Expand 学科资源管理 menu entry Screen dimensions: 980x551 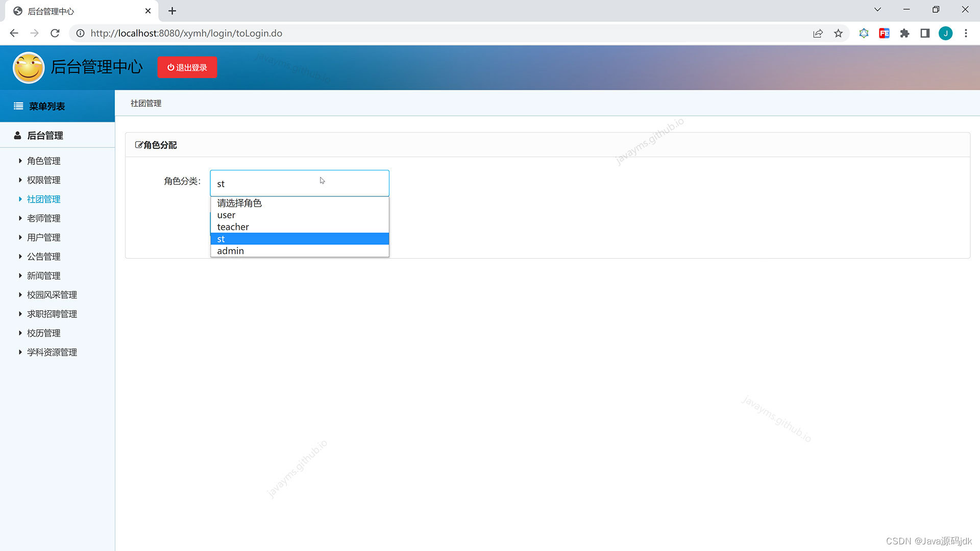click(x=52, y=352)
